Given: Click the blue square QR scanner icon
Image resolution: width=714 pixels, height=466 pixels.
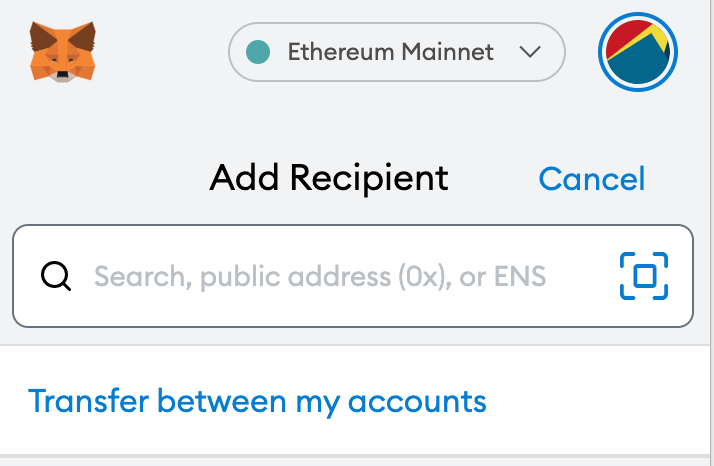Looking at the screenshot, I should click(x=643, y=276).
